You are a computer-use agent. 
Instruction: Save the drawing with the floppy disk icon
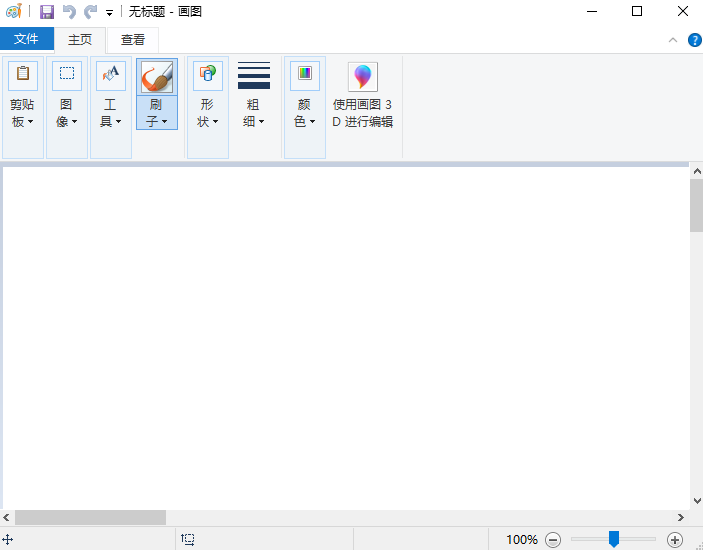point(47,12)
